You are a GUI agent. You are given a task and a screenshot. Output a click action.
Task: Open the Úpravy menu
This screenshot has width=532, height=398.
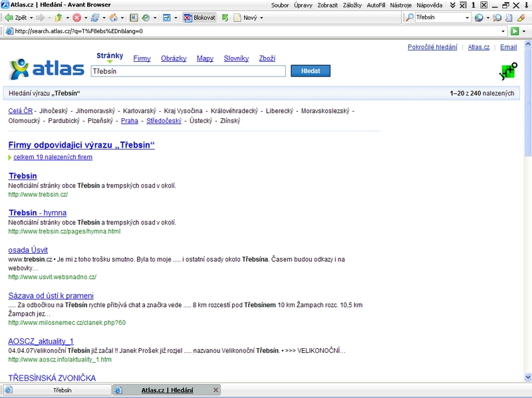click(303, 5)
